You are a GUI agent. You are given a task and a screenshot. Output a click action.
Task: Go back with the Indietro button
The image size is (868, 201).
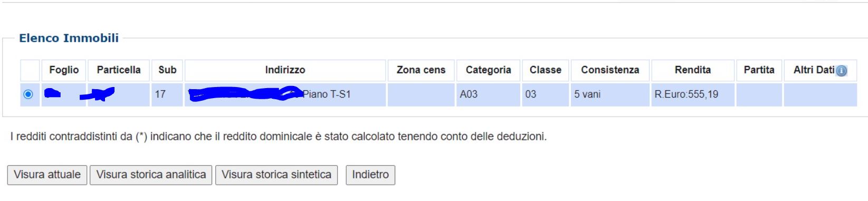(370, 175)
